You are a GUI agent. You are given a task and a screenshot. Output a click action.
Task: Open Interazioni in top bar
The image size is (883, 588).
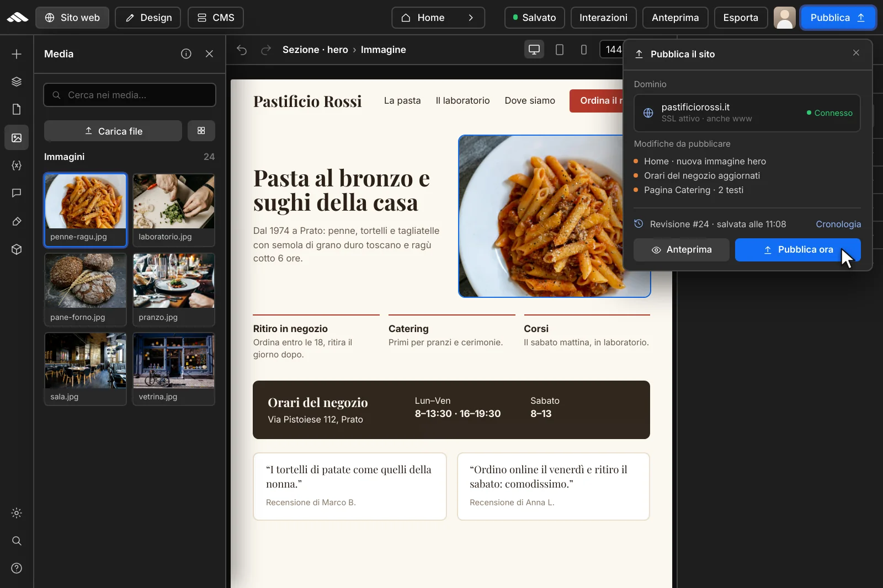(603, 18)
